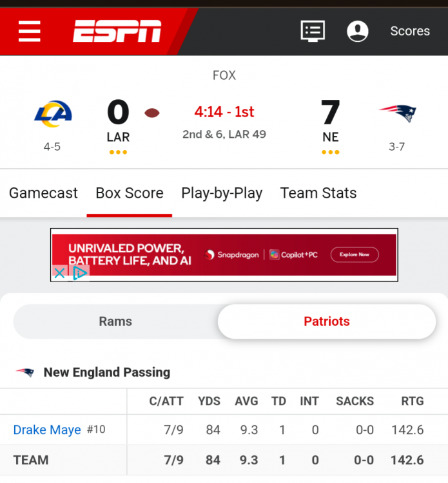Viewport: 448px width, 483px height.
Task: Switch box score to Rams
Action: coord(115,321)
